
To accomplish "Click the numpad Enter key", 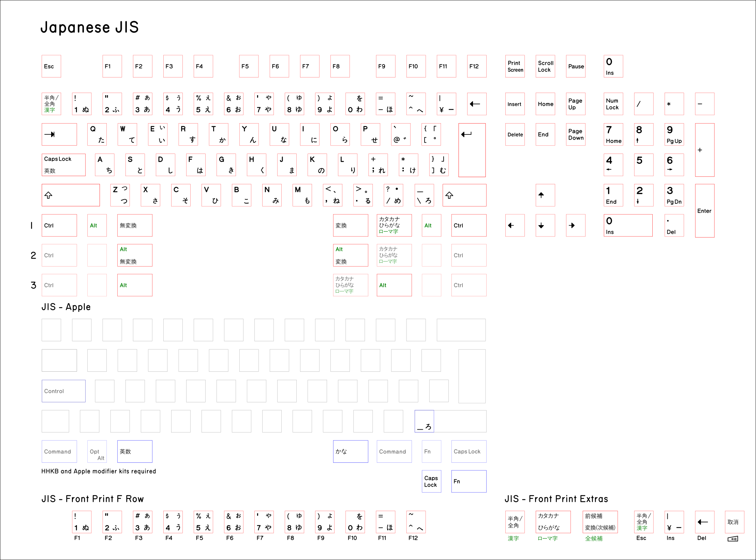I will click(x=705, y=211).
